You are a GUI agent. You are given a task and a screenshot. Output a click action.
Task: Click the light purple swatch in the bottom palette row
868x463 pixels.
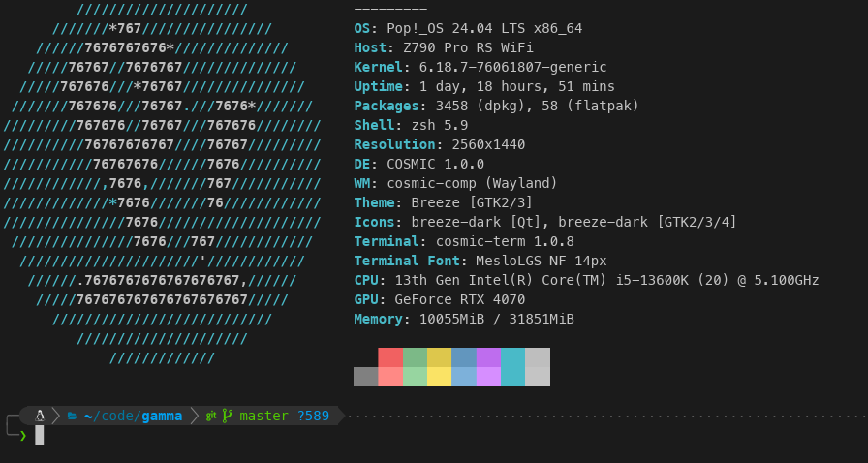[x=488, y=377]
